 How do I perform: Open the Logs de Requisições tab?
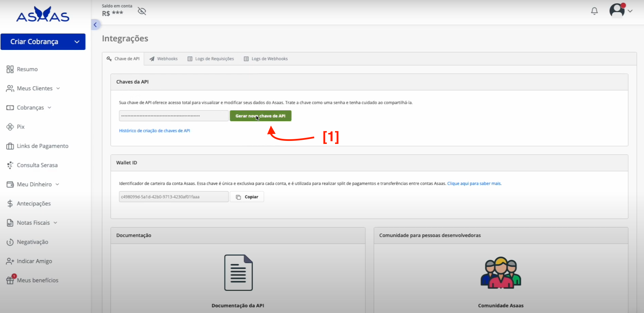click(211, 59)
